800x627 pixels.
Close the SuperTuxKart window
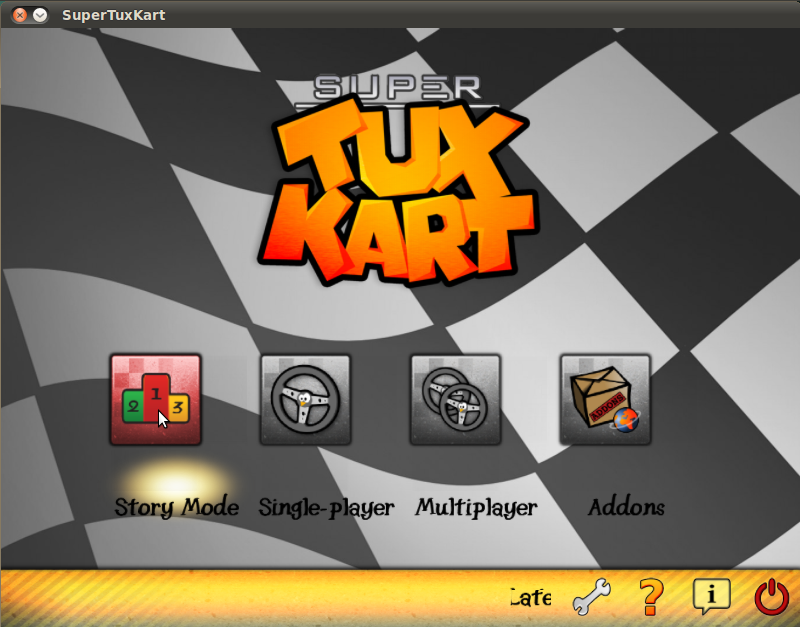[20, 15]
